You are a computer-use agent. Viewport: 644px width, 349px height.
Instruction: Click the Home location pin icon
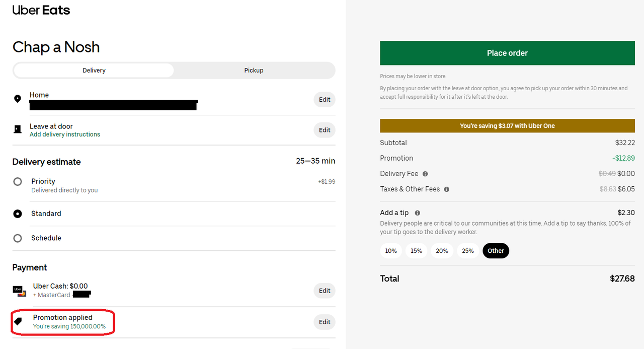tap(18, 99)
